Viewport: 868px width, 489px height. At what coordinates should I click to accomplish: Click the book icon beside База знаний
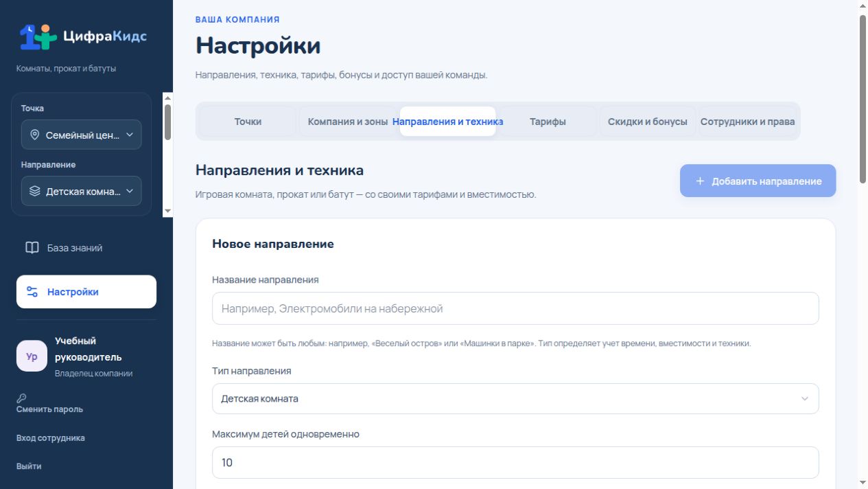click(x=32, y=248)
